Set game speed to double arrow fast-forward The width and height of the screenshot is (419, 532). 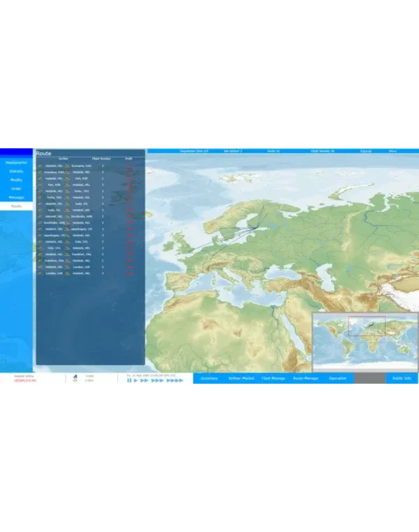[x=145, y=380]
